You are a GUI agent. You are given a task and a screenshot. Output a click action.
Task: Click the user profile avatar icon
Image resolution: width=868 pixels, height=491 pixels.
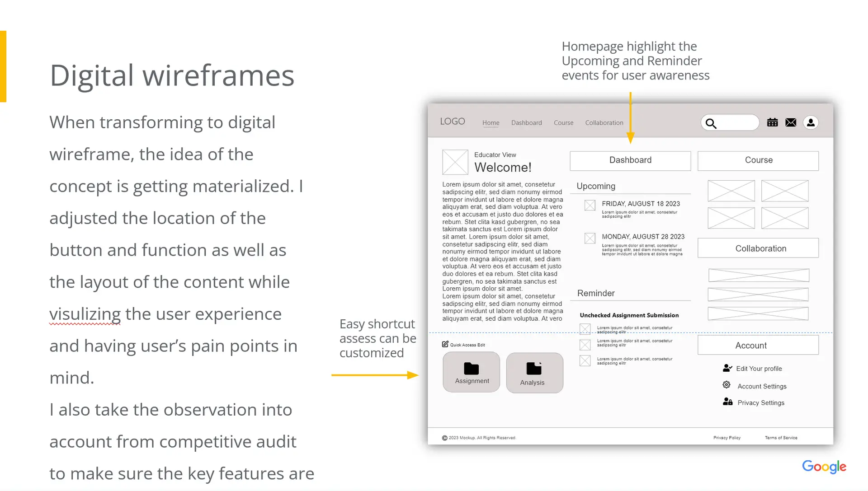tap(811, 122)
